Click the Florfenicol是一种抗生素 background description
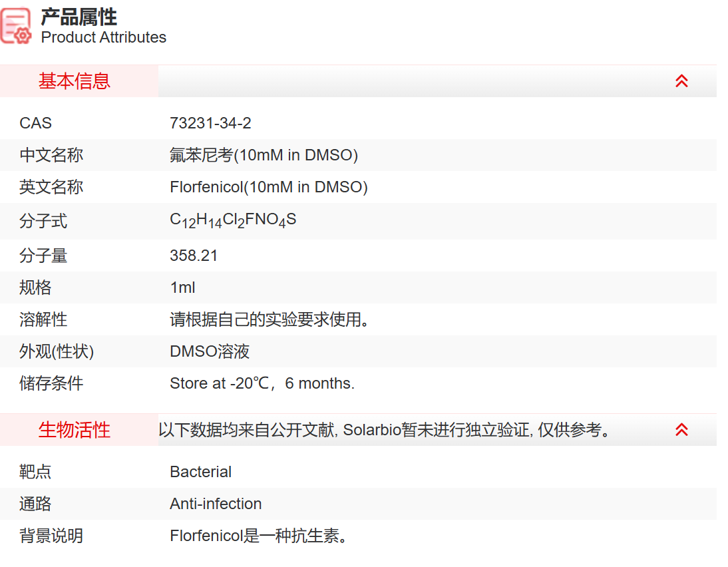Screen dimensions: 728x567 259,536
